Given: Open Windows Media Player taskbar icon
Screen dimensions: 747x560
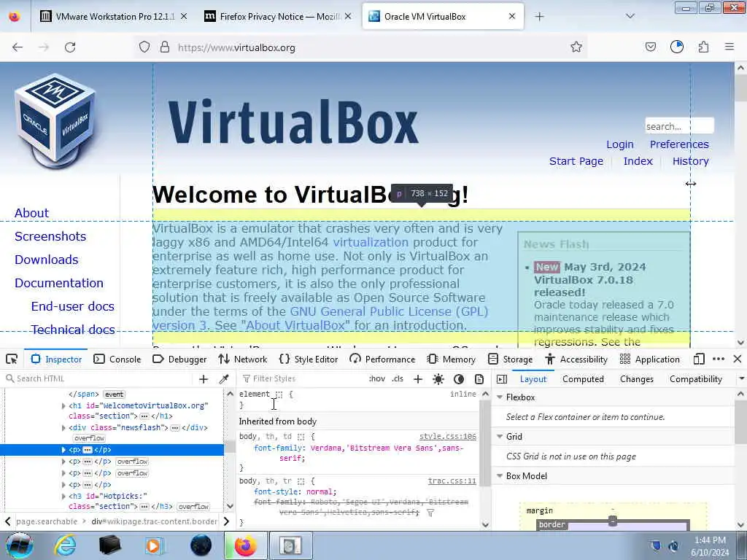Looking at the screenshot, I should 155,545.
